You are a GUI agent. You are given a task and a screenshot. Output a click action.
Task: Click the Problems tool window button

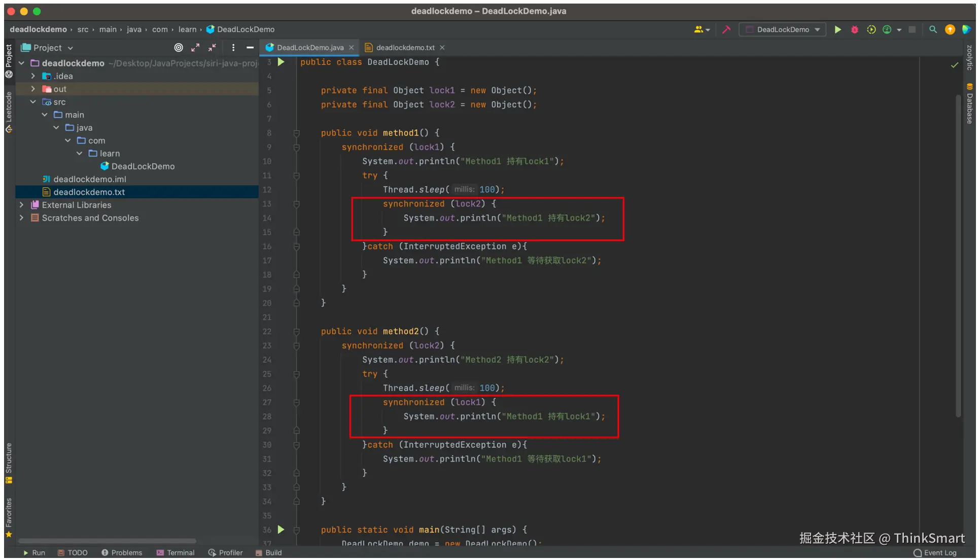(122, 552)
